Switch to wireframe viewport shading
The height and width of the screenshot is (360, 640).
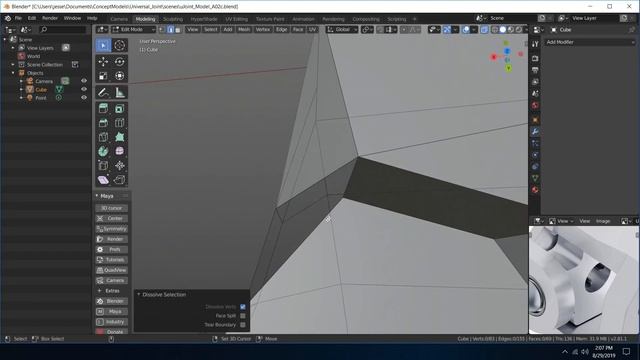point(495,29)
